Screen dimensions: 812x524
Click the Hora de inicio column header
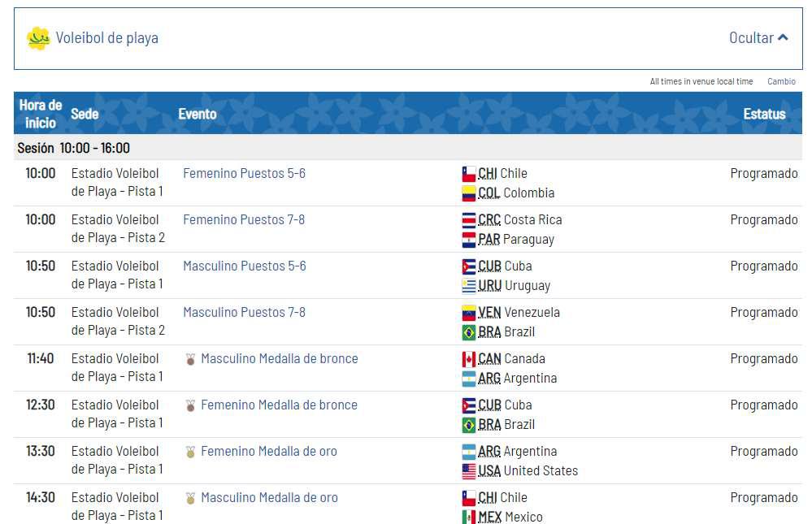[x=40, y=114]
